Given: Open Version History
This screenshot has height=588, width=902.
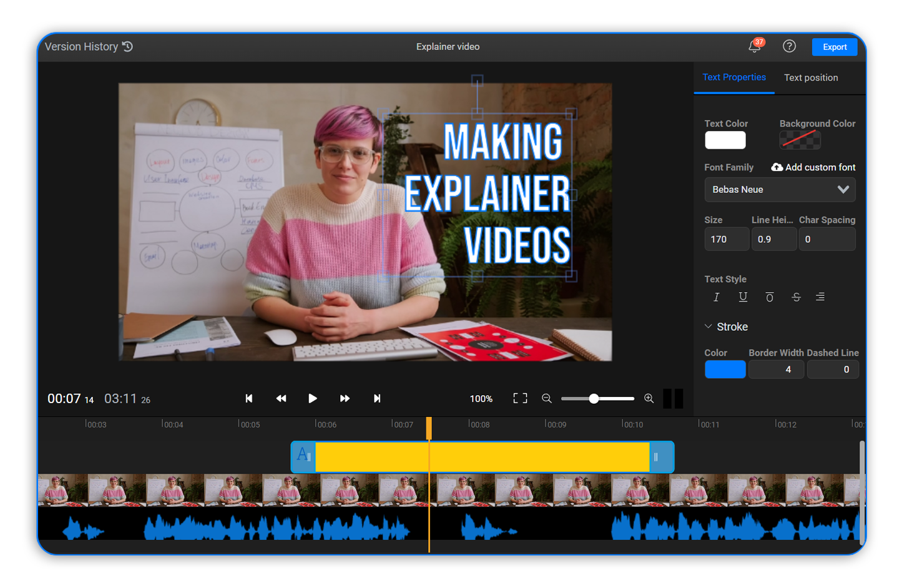Looking at the screenshot, I should 87,46.
